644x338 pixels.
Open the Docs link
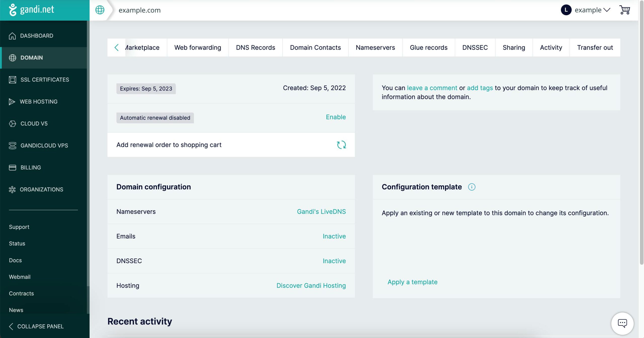coord(15,260)
